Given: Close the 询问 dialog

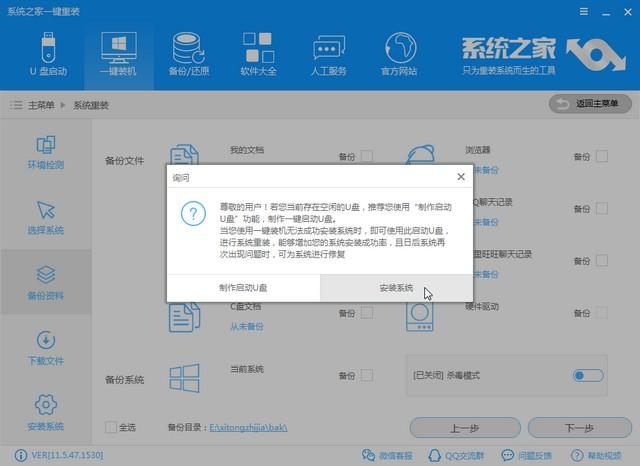Looking at the screenshot, I should click(461, 177).
